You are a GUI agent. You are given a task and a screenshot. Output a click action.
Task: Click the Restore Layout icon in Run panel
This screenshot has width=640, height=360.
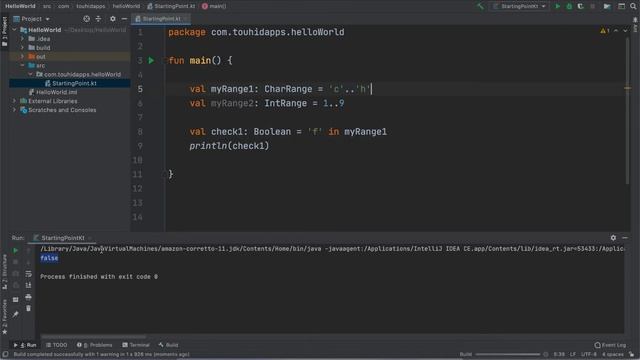[x=16, y=300]
